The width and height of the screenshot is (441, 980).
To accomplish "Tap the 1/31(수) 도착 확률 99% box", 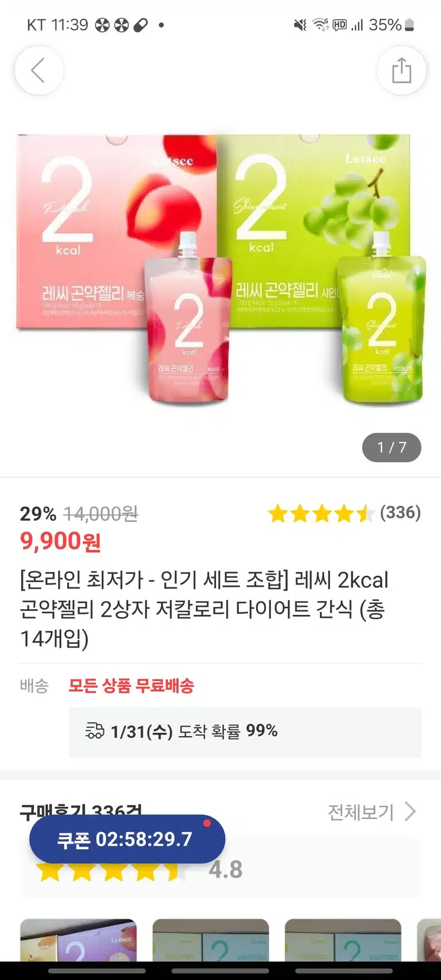I will (x=245, y=732).
